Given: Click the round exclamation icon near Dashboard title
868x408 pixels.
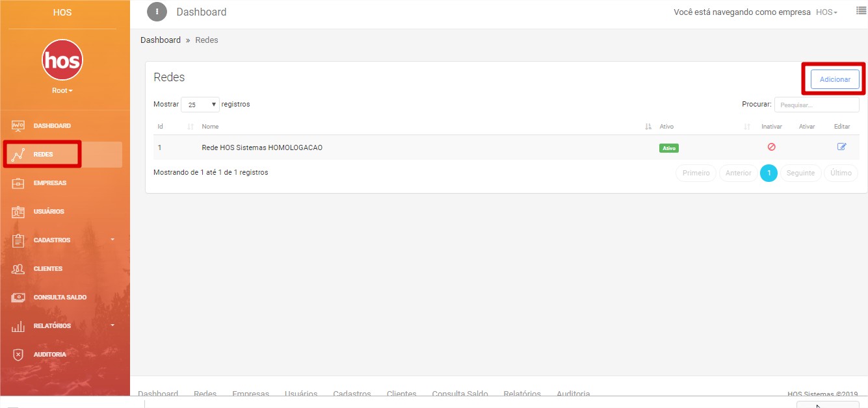Looking at the screenshot, I should click(x=157, y=12).
